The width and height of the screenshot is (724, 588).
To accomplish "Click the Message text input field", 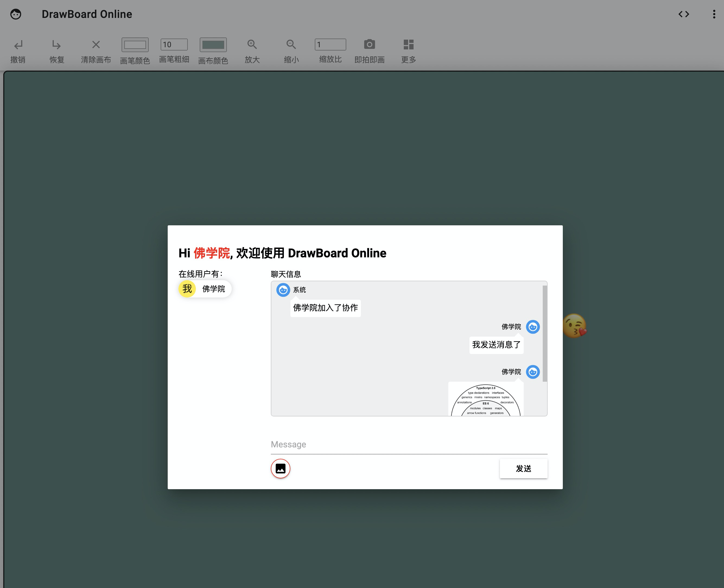I will 409,444.
